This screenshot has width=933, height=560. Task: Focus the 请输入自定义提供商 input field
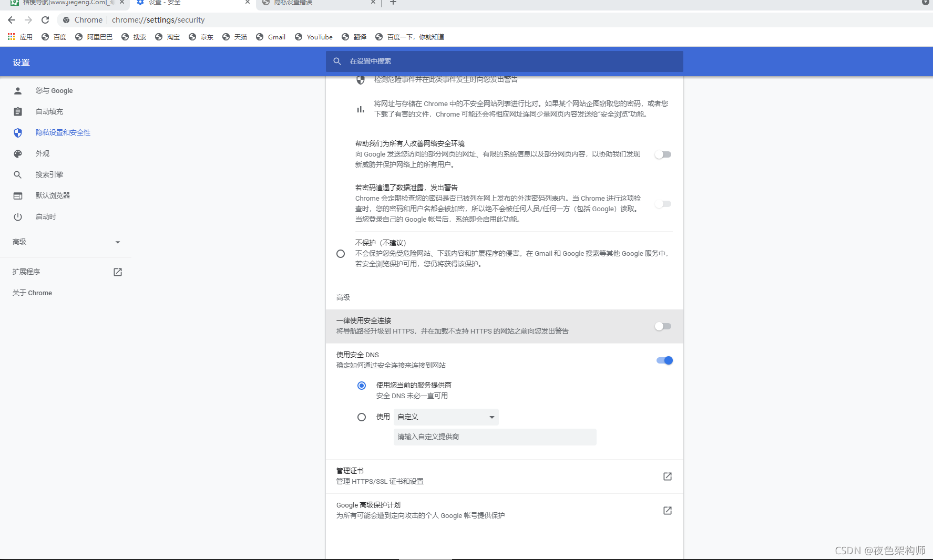pos(495,437)
